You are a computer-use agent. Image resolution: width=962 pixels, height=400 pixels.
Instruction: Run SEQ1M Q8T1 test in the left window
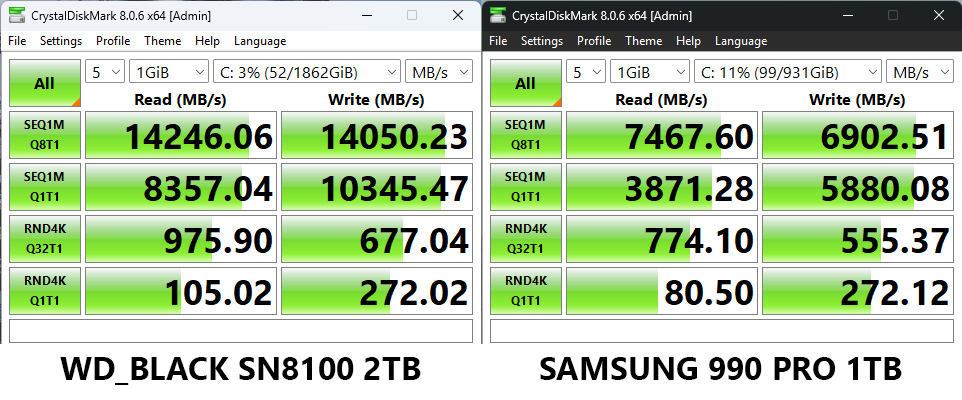click(45, 135)
